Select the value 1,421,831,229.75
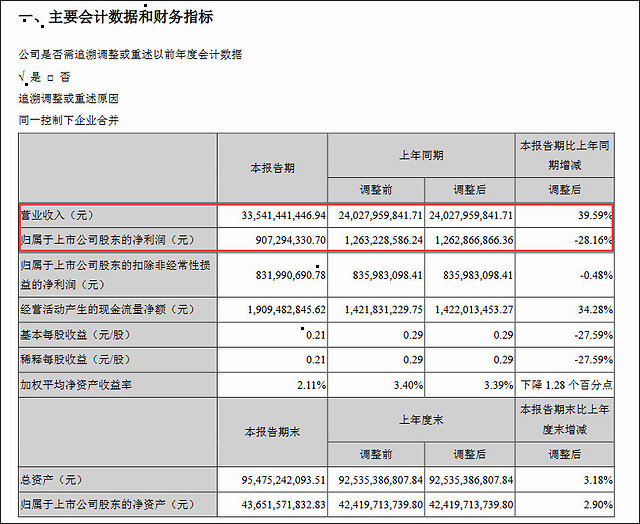640x524 pixels. pos(384,310)
